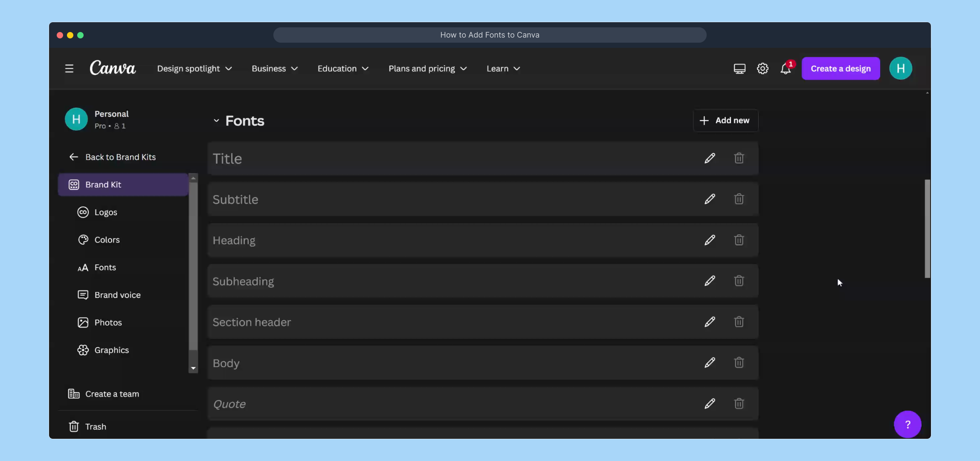Image resolution: width=980 pixels, height=461 pixels.
Task: Edit the Title font with the pencil icon
Action: coord(709,158)
